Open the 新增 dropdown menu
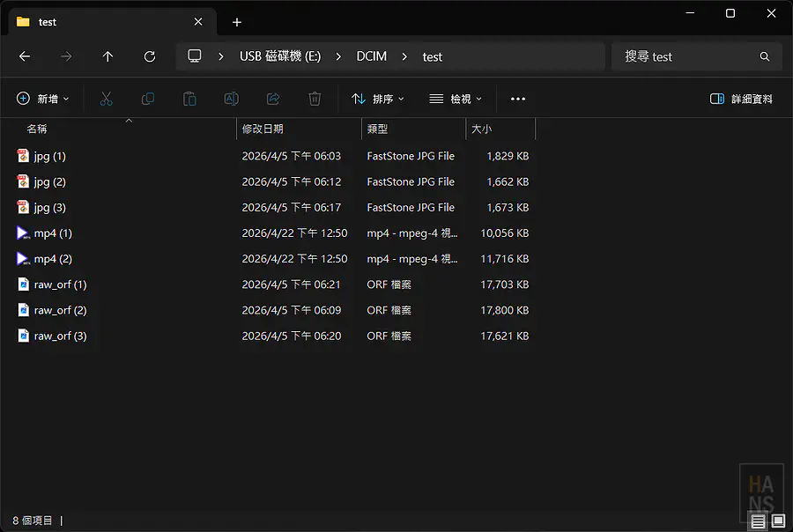 point(43,99)
